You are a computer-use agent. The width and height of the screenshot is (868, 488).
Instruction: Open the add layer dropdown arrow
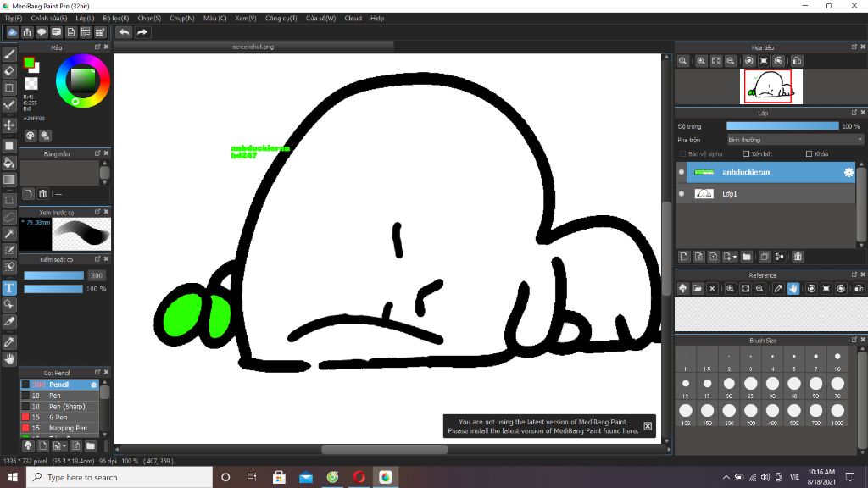click(735, 257)
